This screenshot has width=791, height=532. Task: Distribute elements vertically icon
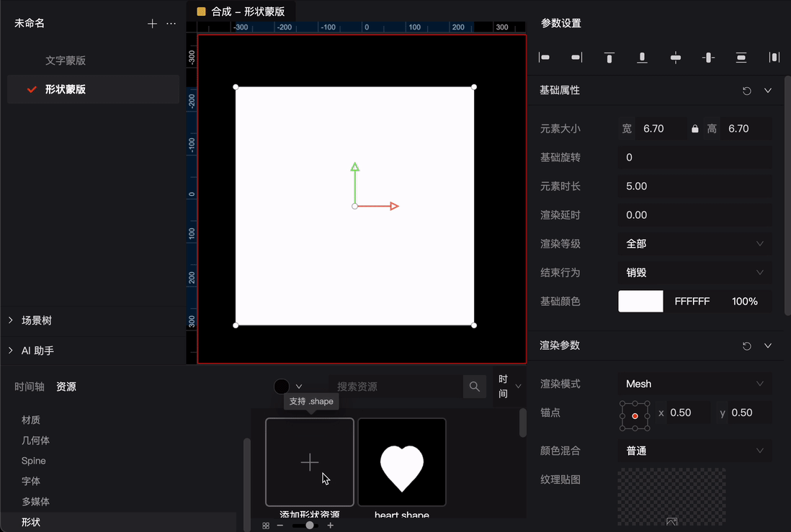click(x=741, y=58)
